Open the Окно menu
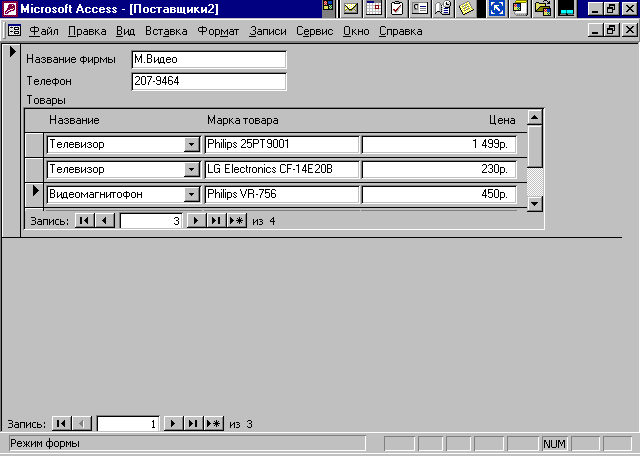This screenshot has width=640, height=456. 356,31
